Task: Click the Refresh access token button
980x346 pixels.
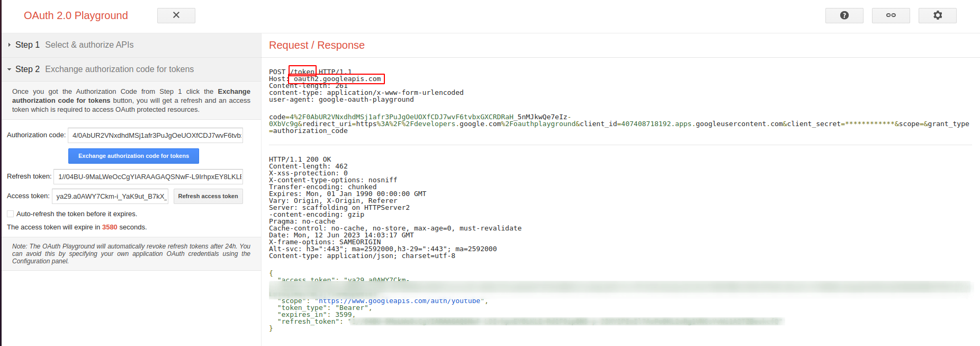Action: [x=208, y=196]
